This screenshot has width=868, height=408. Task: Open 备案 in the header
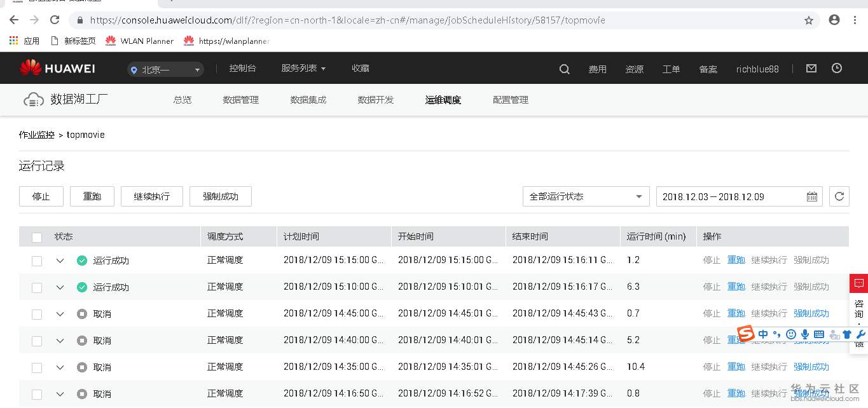(x=708, y=69)
